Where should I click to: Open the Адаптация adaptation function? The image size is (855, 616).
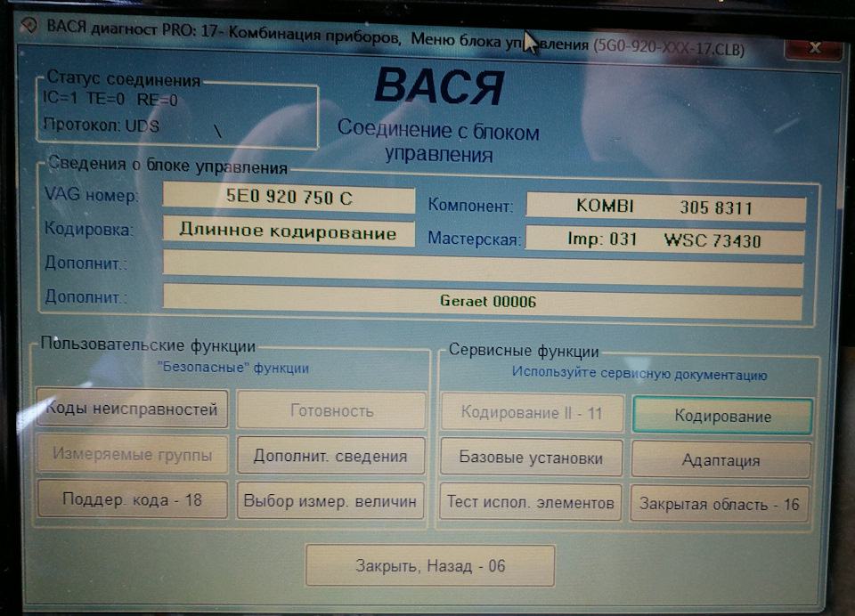pos(721,460)
